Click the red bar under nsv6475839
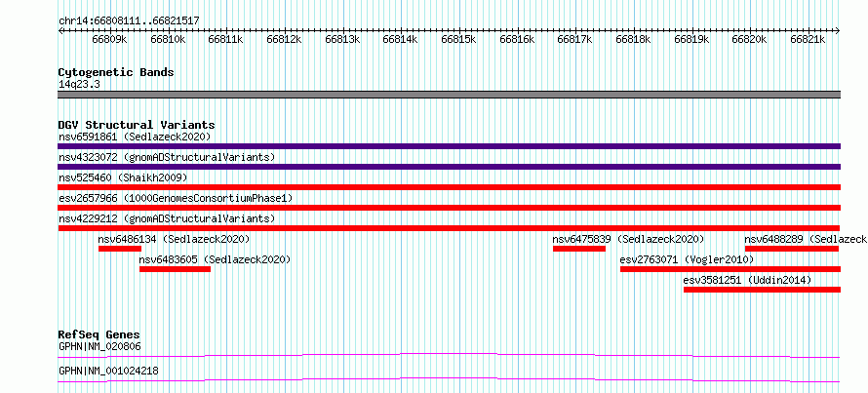This screenshot has width=868, height=393. pos(579,249)
